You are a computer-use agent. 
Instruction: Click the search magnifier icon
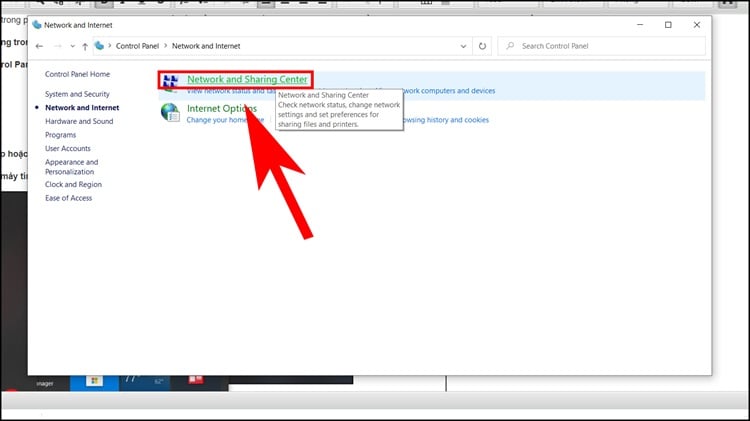click(x=510, y=46)
